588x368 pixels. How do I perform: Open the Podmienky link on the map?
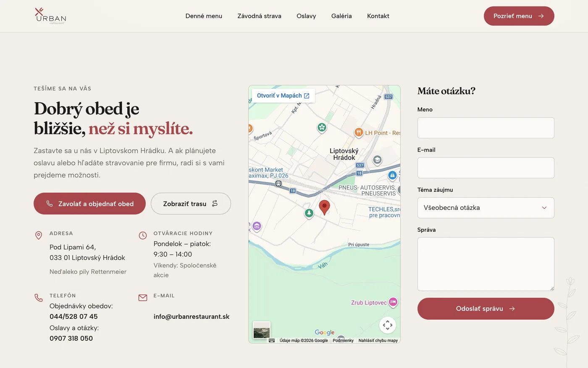(x=343, y=340)
